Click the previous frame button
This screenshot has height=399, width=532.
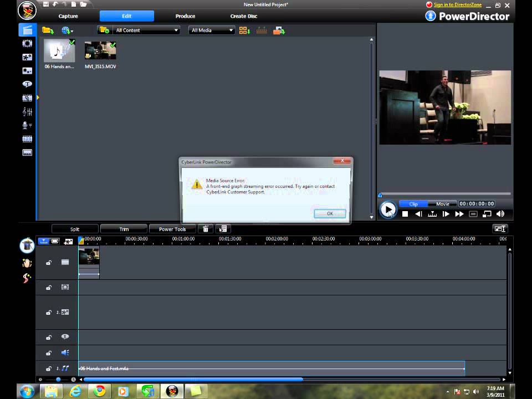[x=419, y=214]
